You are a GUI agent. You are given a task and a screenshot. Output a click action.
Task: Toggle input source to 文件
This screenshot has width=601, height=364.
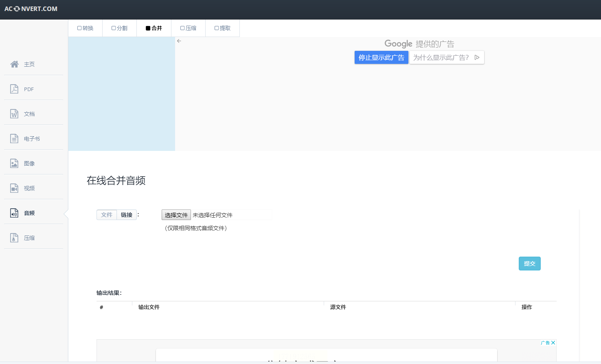(x=107, y=215)
